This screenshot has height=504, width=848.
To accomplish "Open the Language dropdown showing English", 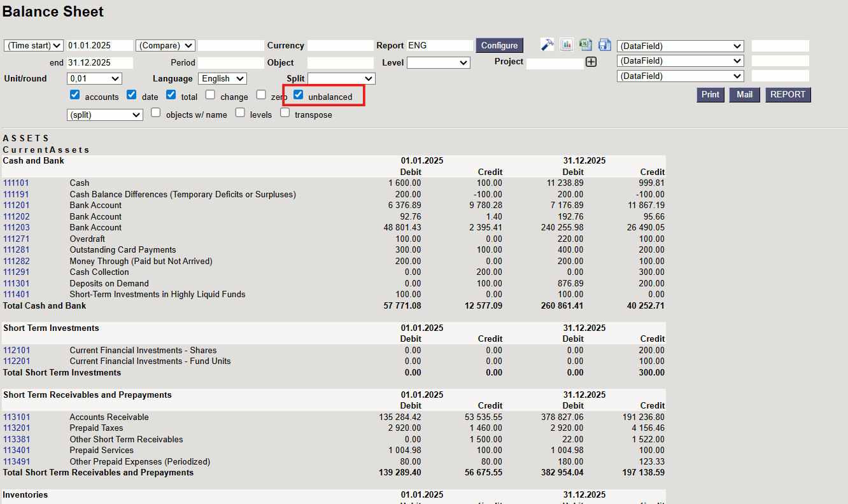I will coord(222,78).
